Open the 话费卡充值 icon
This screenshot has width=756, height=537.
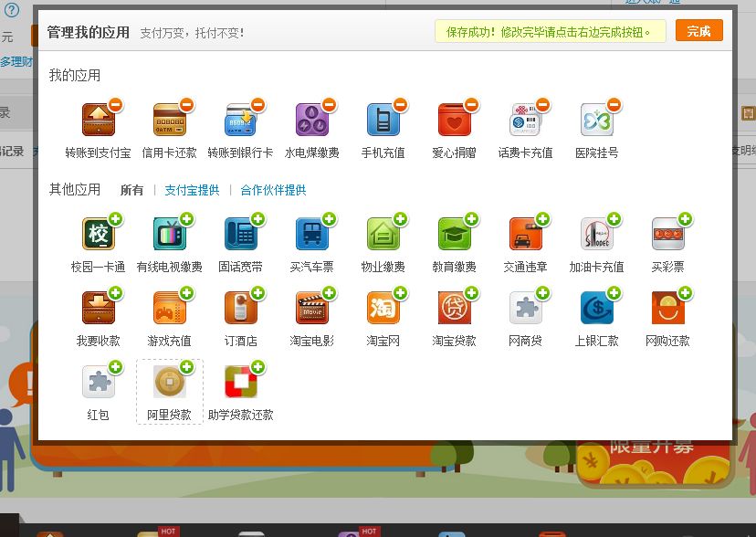526,120
